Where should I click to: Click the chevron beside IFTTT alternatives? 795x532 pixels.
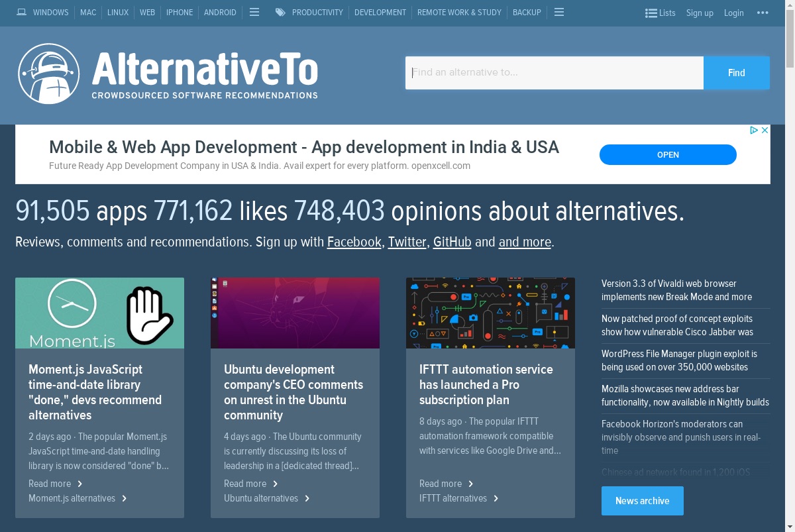496,498
